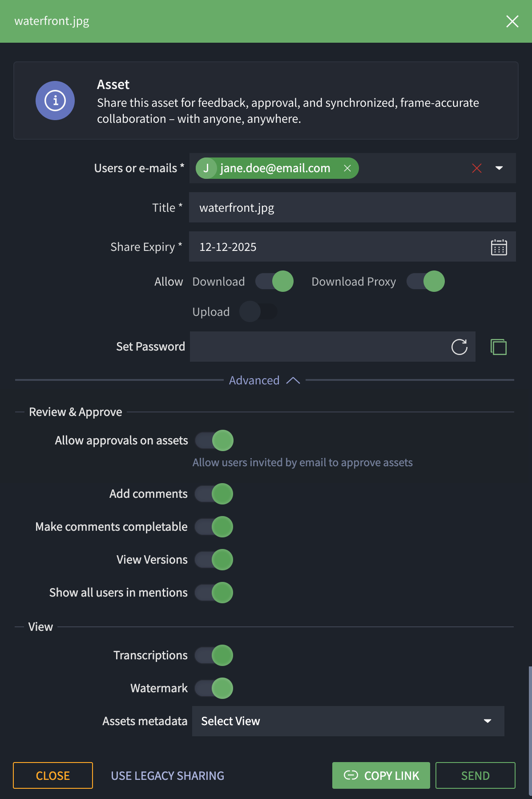Image resolution: width=532 pixels, height=799 pixels.
Task: Close the dialog with the top X
Action: tap(512, 21)
